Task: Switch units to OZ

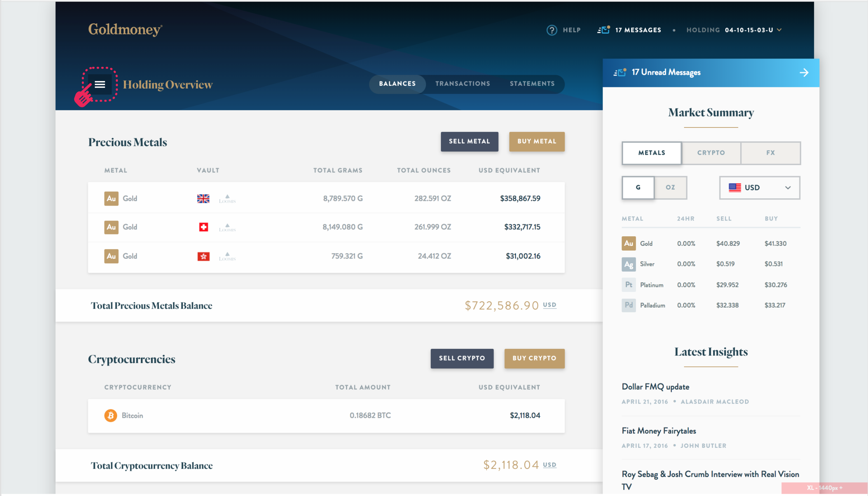Action: tap(670, 187)
